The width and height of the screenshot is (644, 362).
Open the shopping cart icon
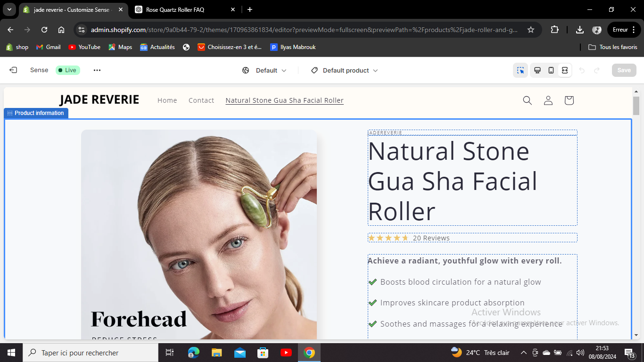point(569,100)
